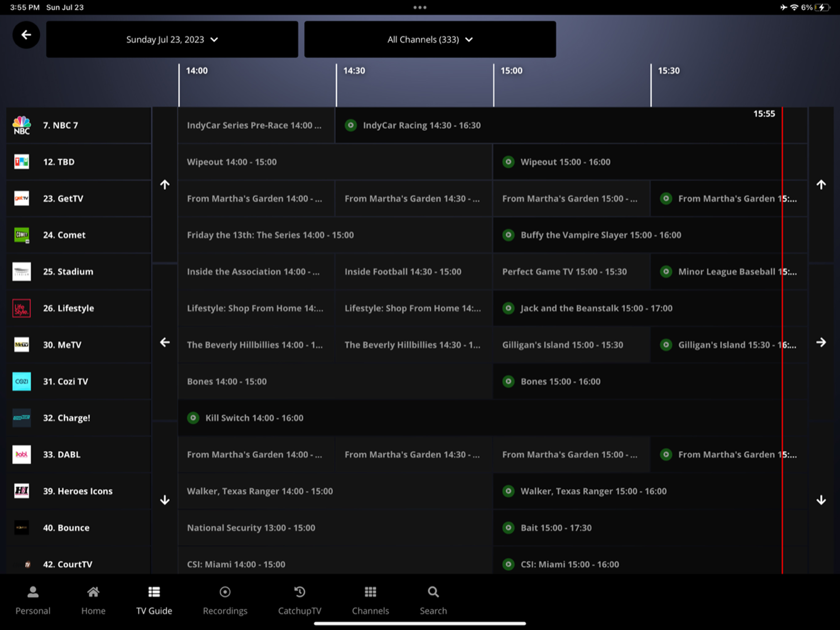Select IndyCar Series Pre-Race 14:00 program
Image resolution: width=840 pixels, height=630 pixels.
pos(256,126)
